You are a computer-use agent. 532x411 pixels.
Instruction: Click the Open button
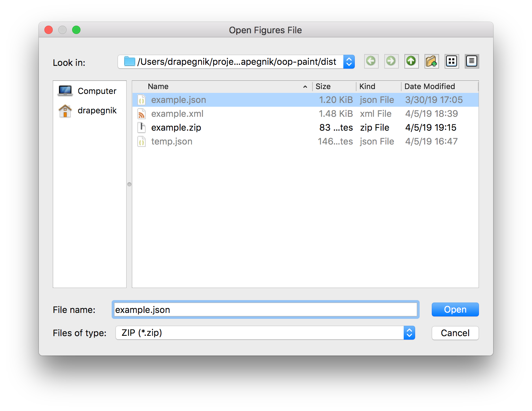455,309
